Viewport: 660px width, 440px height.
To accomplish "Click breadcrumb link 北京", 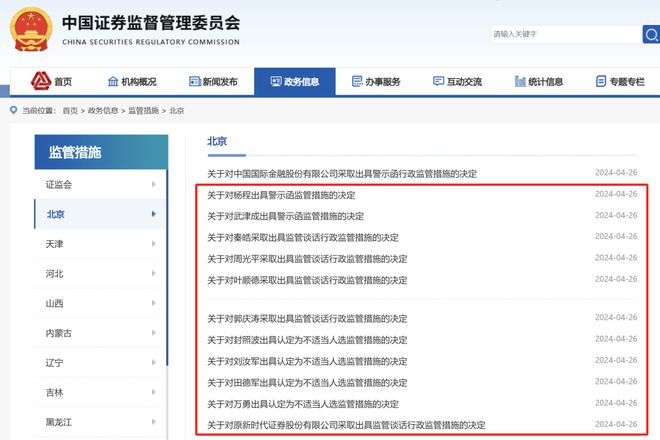I will pos(177,111).
